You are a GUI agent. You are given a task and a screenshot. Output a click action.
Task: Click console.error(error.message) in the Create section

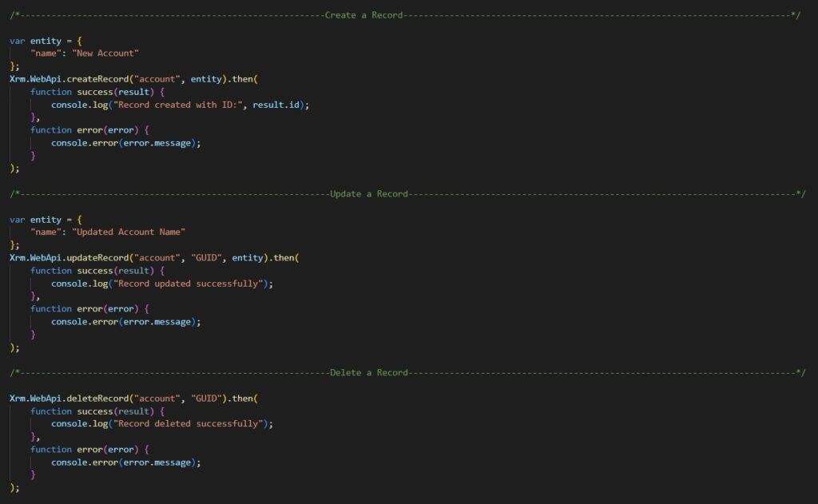[x=125, y=143]
